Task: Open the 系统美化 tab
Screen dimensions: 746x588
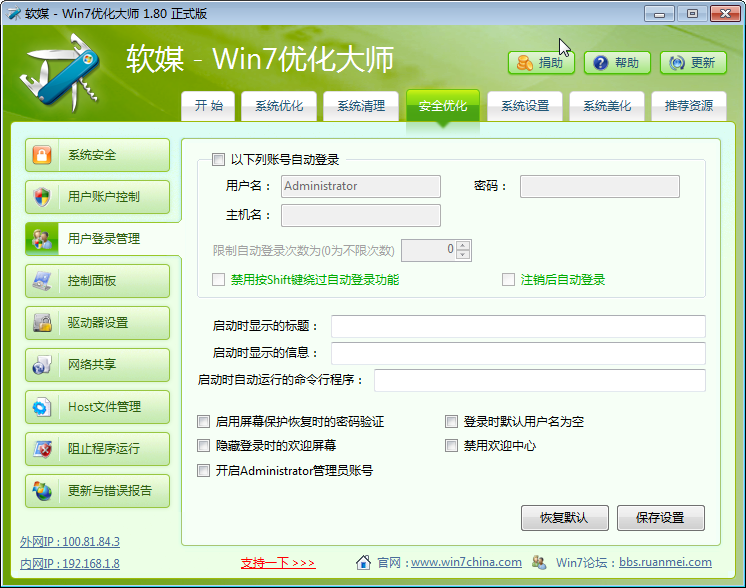Action: pyautogui.click(x=607, y=106)
